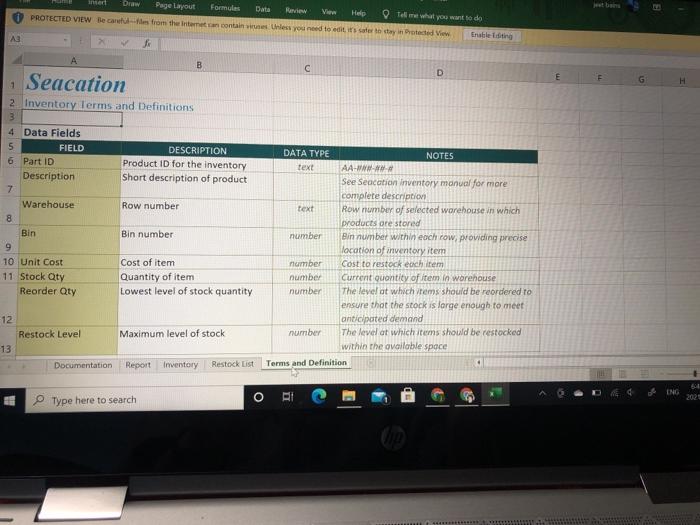Open the Help ribbon tab
Viewport: 700px width, 525px height.
coord(358,13)
